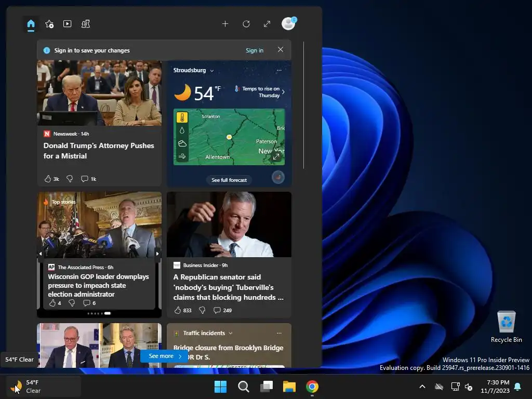The height and width of the screenshot is (399, 532).
Task: Open the Tuberville senator headline
Action: [x=229, y=287]
